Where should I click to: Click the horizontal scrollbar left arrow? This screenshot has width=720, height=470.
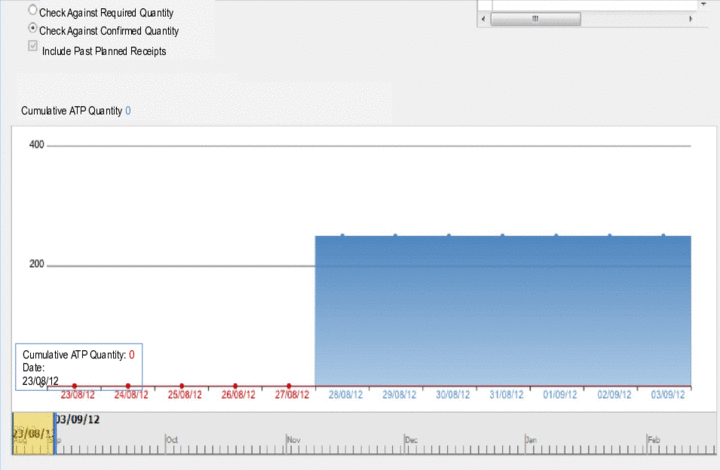(x=484, y=18)
